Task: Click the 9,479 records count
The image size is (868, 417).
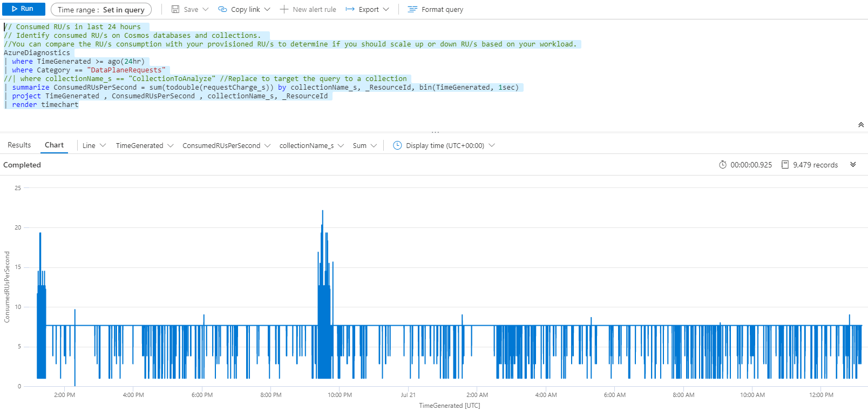Action: click(x=815, y=165)
